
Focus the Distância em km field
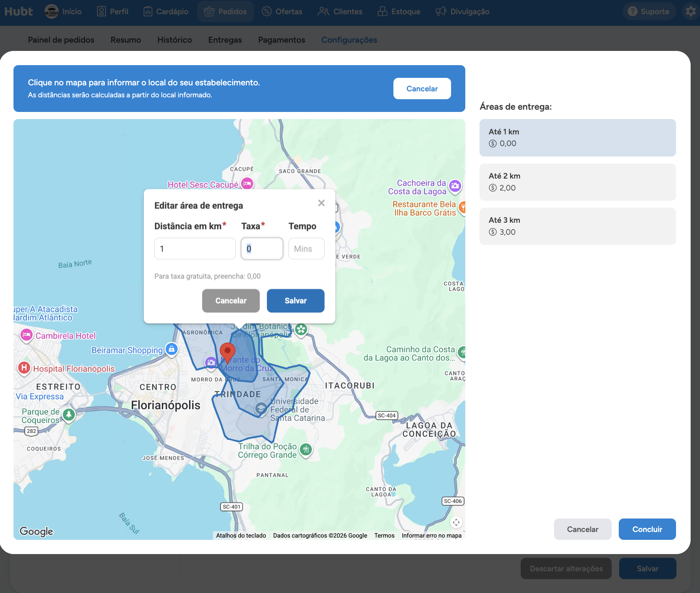pyautogui.click(x=195, y=249)
